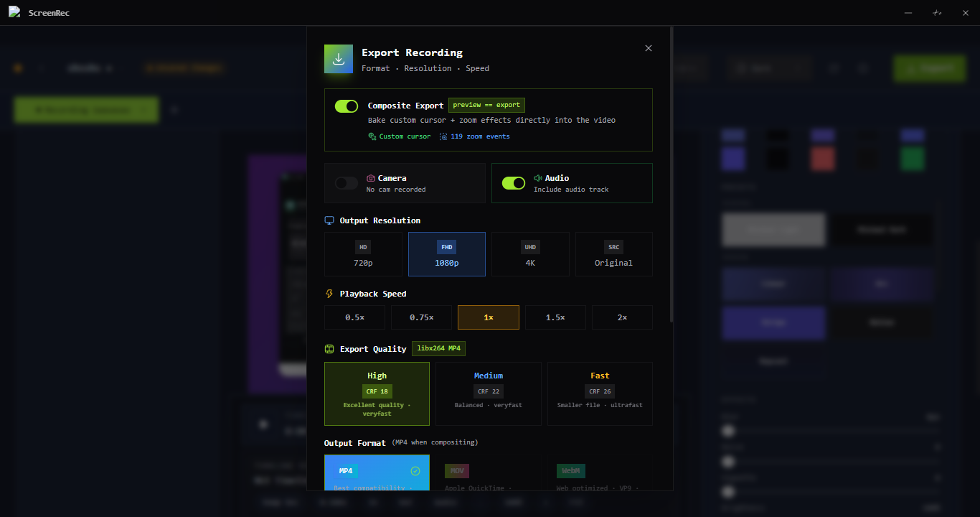This screenshot has height=517, width=980.
Task: Click the MP4 selected checkmark icon
Action: 415,471
